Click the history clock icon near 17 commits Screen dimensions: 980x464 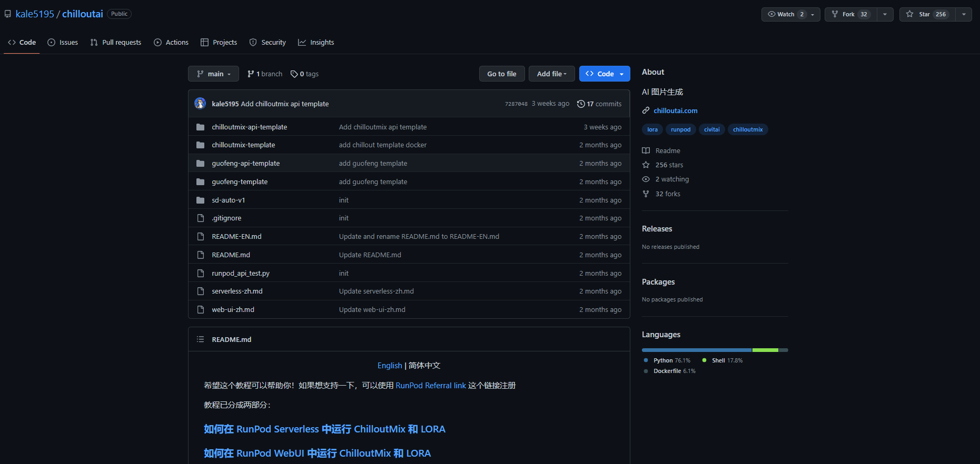click(581, 104)
